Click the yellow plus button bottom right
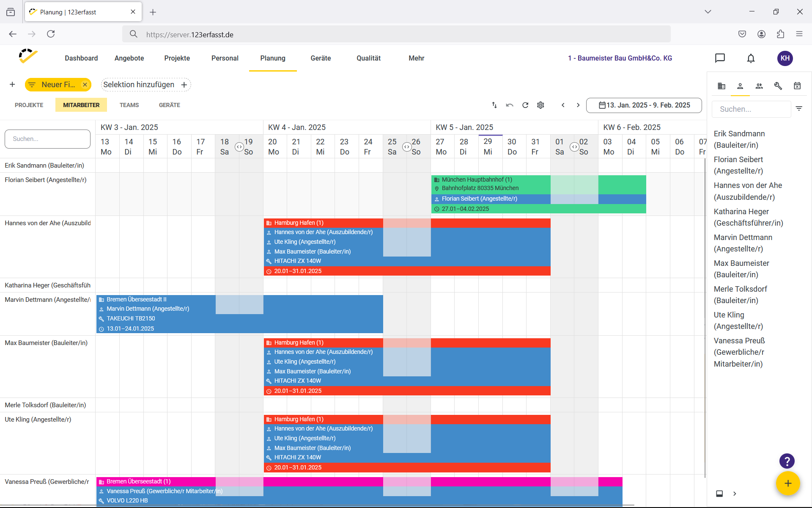 point(788,483)
